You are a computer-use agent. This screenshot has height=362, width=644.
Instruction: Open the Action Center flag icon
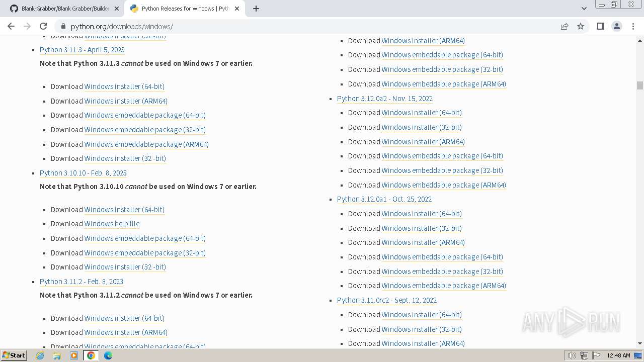point(596,355)
